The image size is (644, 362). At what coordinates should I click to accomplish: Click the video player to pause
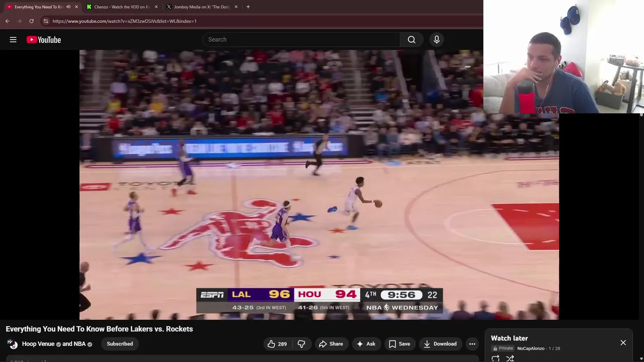(319, 185)
